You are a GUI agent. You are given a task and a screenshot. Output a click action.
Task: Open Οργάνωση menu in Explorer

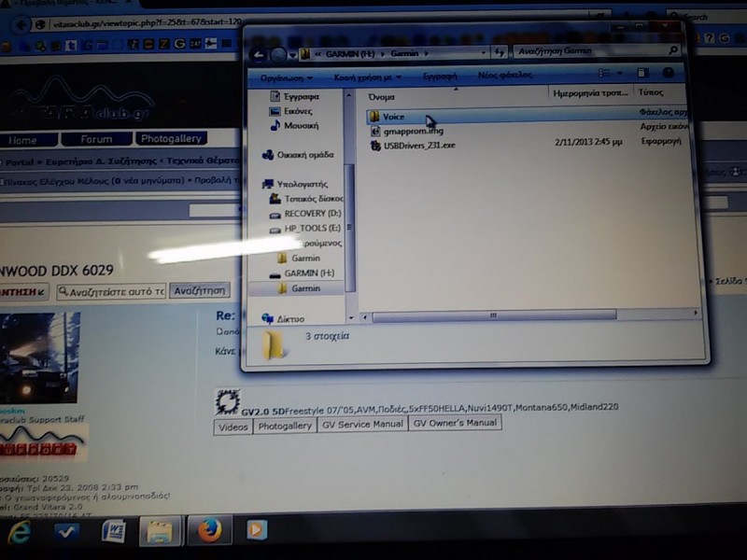tap(287, 77)
